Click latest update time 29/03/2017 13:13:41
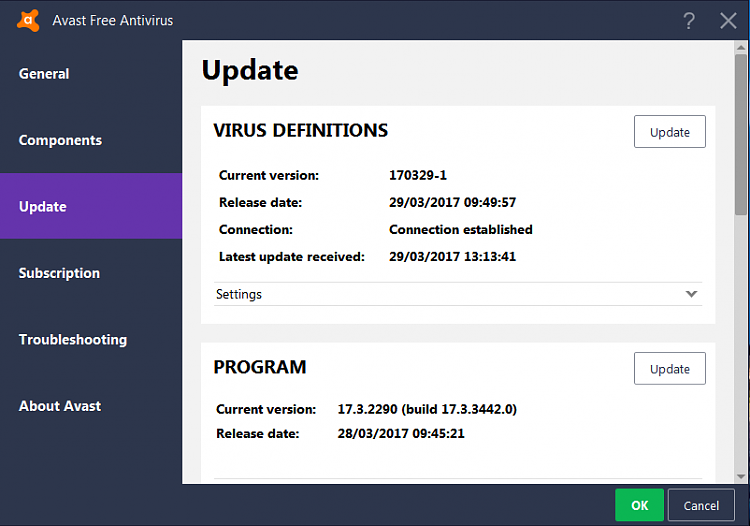This screenshot has height=526, width=750. point(452,256)
